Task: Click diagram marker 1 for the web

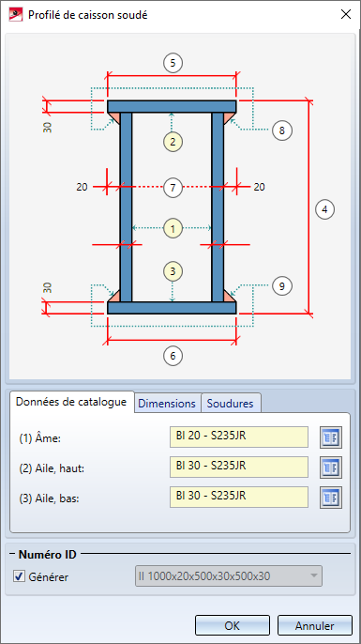Action: click(x=173, y=229)
